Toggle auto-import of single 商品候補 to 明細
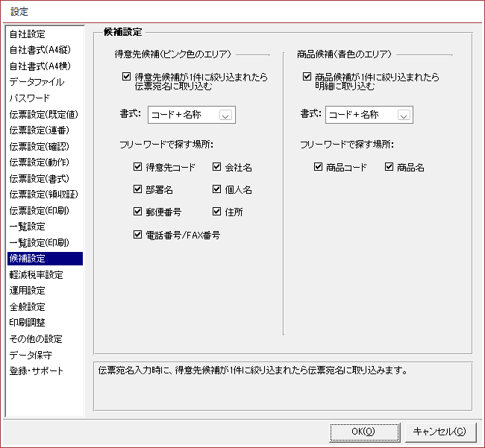This screenshot has height=448, width=485. (x=307, y=76)
